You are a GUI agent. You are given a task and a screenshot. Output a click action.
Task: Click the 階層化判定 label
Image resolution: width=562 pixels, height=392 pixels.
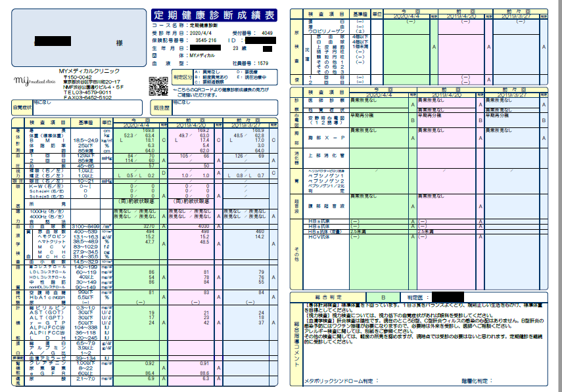(477, 380)
